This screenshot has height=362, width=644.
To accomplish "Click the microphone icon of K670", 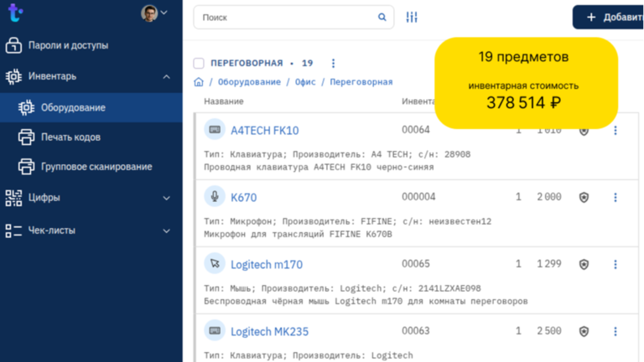I will click(215, 197).
